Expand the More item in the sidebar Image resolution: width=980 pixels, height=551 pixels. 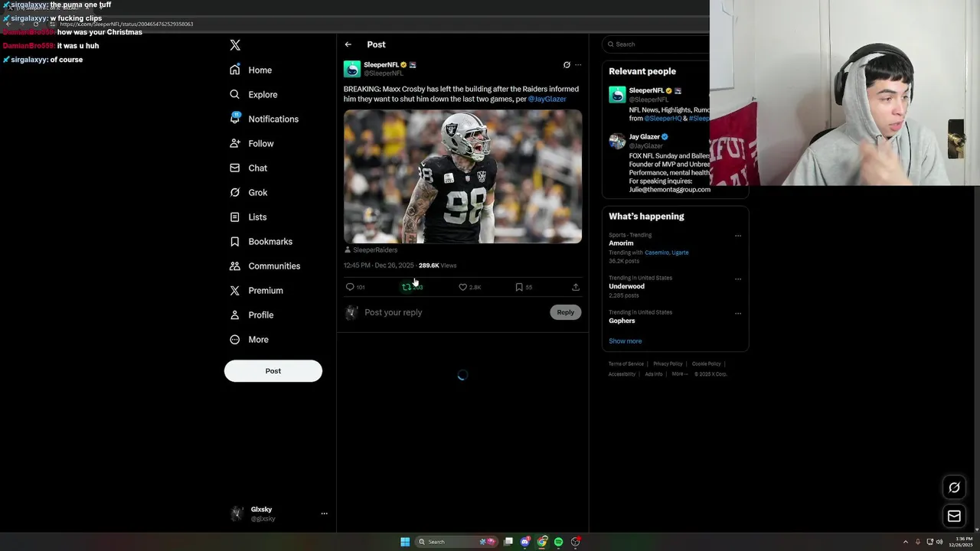pos(249,339)
